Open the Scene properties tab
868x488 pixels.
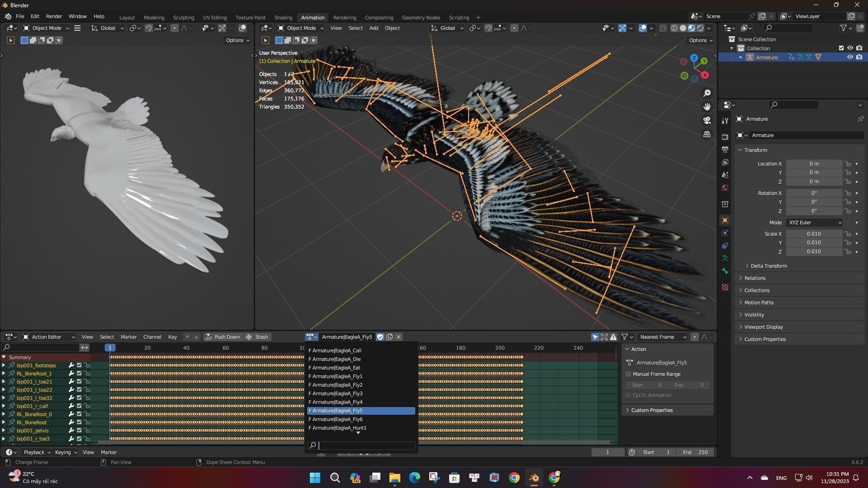(725, 175)
